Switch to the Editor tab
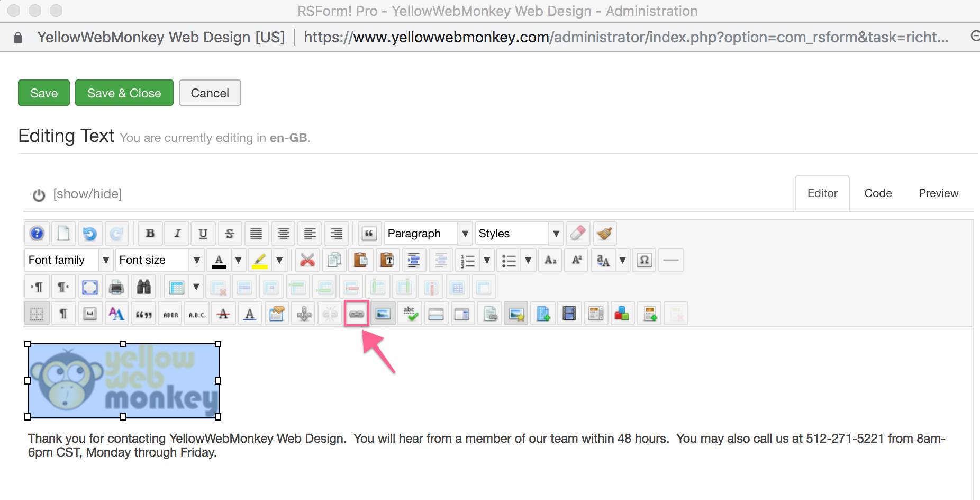The image size is (980, 500). (822, 193)
